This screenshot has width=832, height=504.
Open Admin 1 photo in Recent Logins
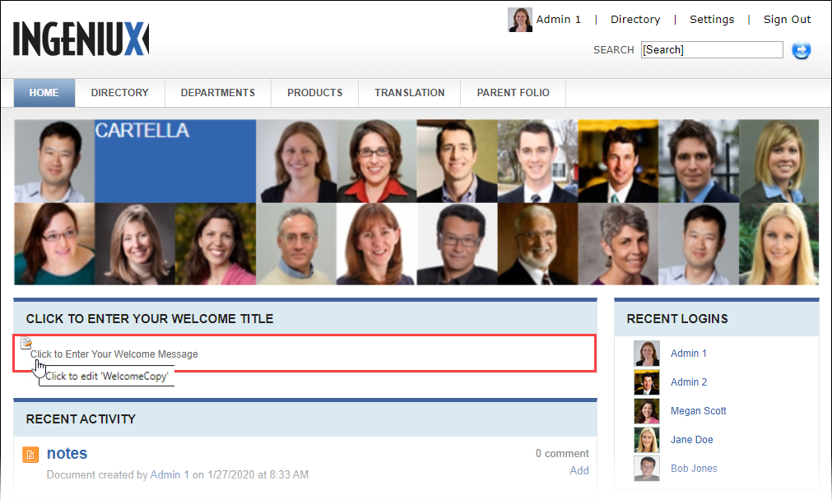coord(647,354)
